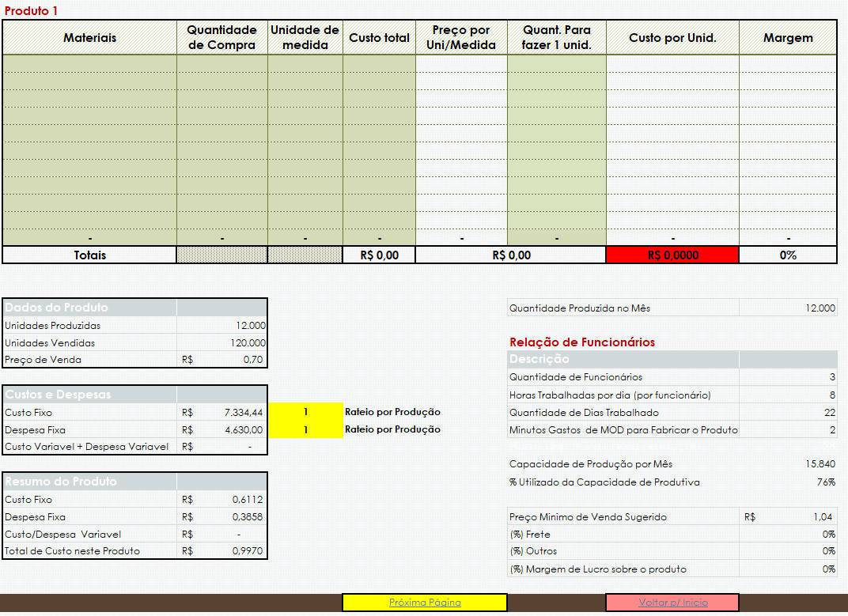Select the Margem de Lucro percentage cell
The image size is (848, 616).
coord(788,569)
